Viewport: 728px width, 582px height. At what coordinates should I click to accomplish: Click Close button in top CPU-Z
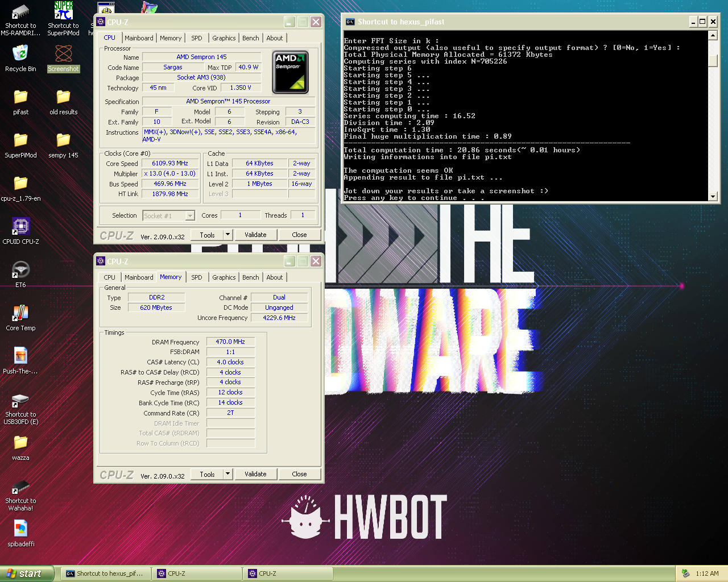tap(299, 235)
